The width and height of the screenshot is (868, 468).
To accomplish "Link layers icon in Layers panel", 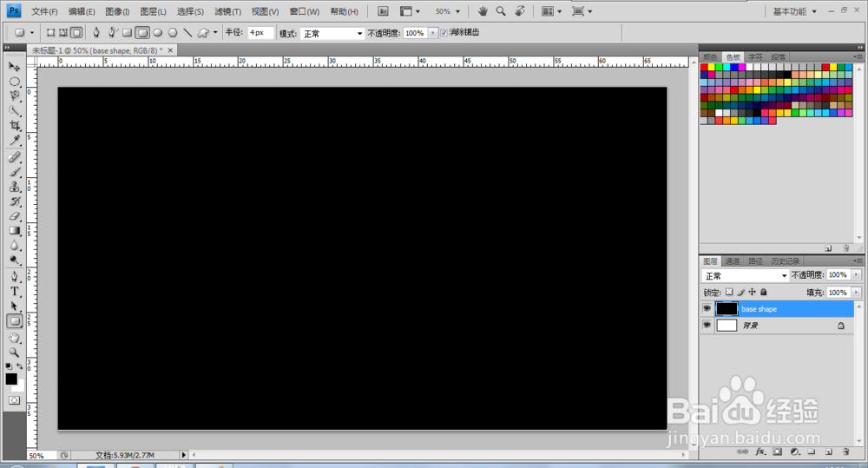I will 743,452.
